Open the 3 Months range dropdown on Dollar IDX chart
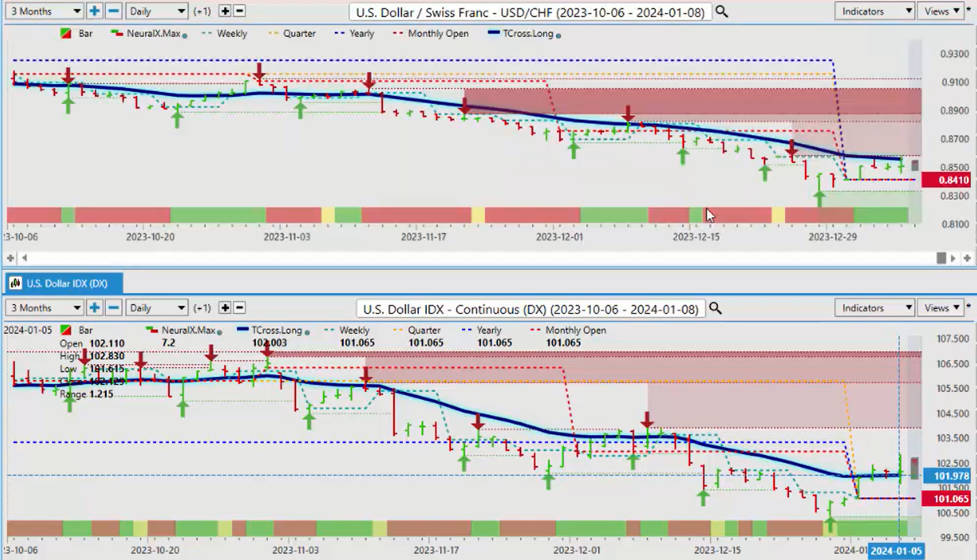This screenshot has width=977, height=560. [x=44, y=308]
